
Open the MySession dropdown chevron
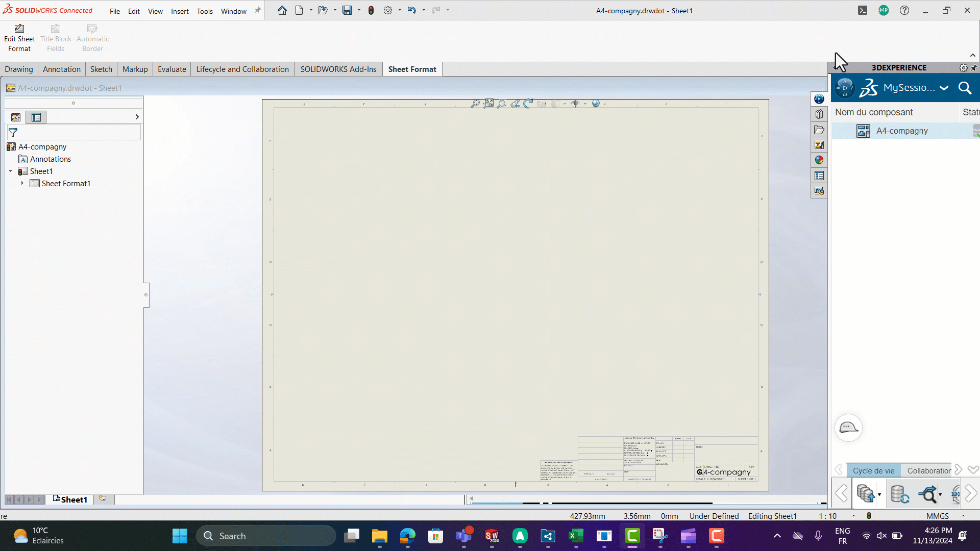(x=944, y=88)
